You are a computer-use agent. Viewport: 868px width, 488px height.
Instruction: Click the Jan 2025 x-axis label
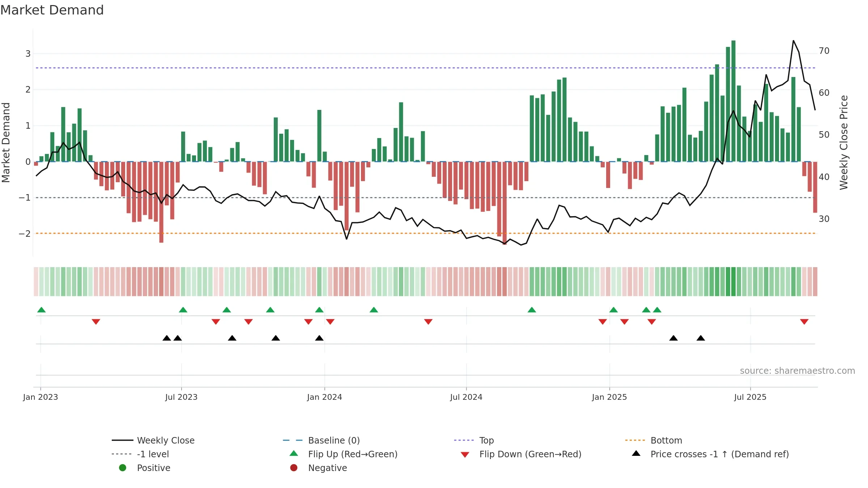[609, 397]
